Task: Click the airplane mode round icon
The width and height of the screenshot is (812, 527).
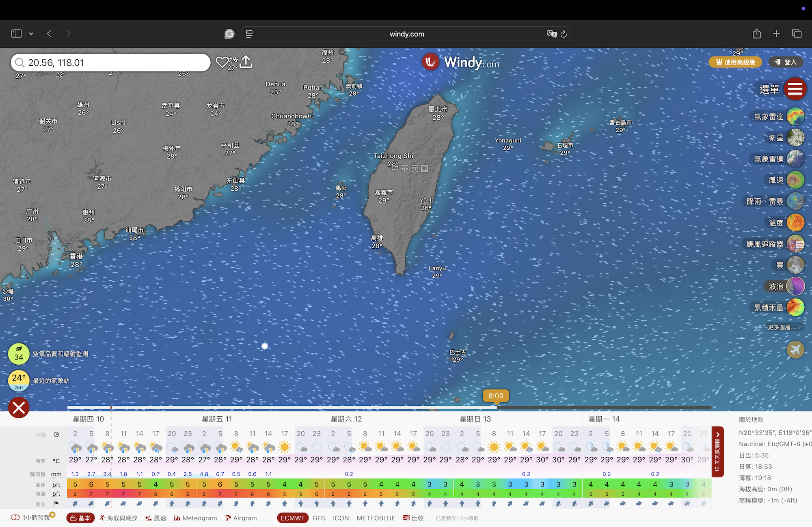Action: tap(795, 349)
